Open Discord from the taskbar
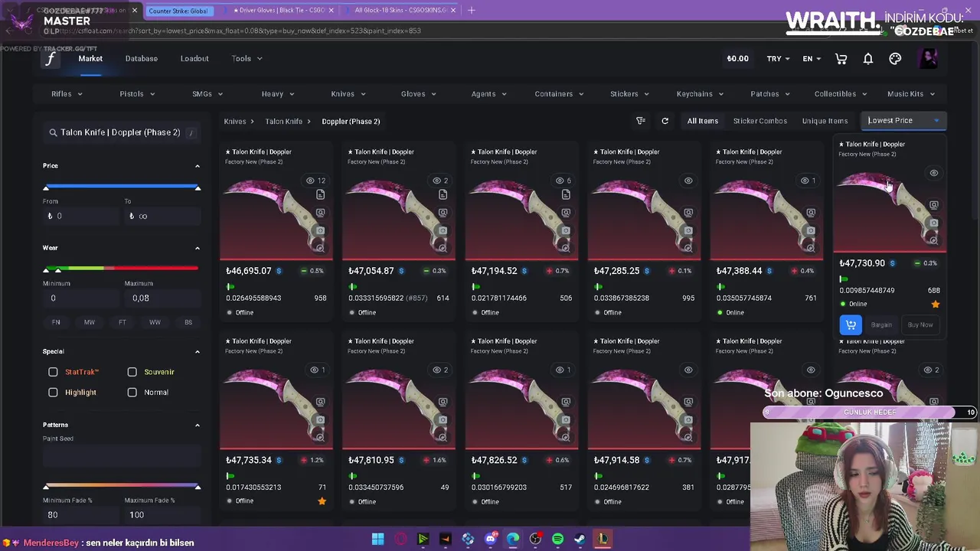The width and height of the screenshot is (980, 551). [x=490, y=540]
